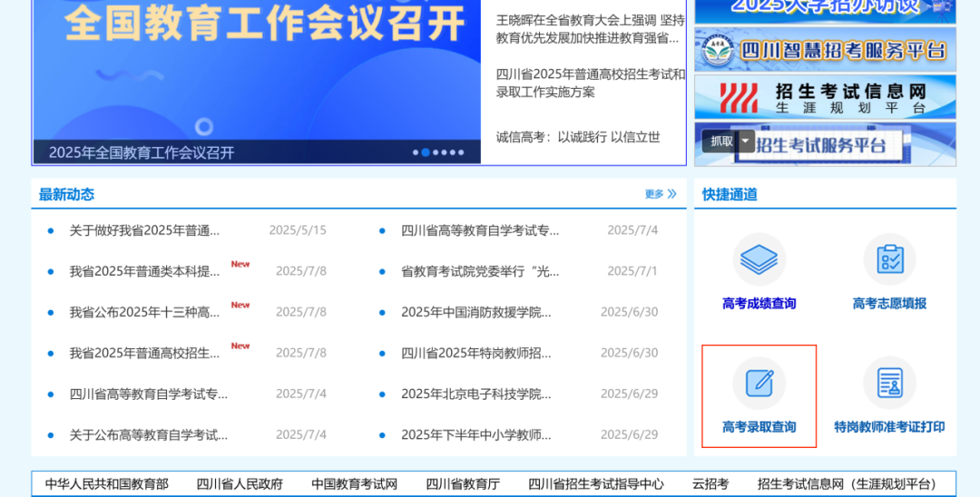Open news 我省2025年普通类本科提...
This screenshot has width=980, height=497.
[144, 271]
